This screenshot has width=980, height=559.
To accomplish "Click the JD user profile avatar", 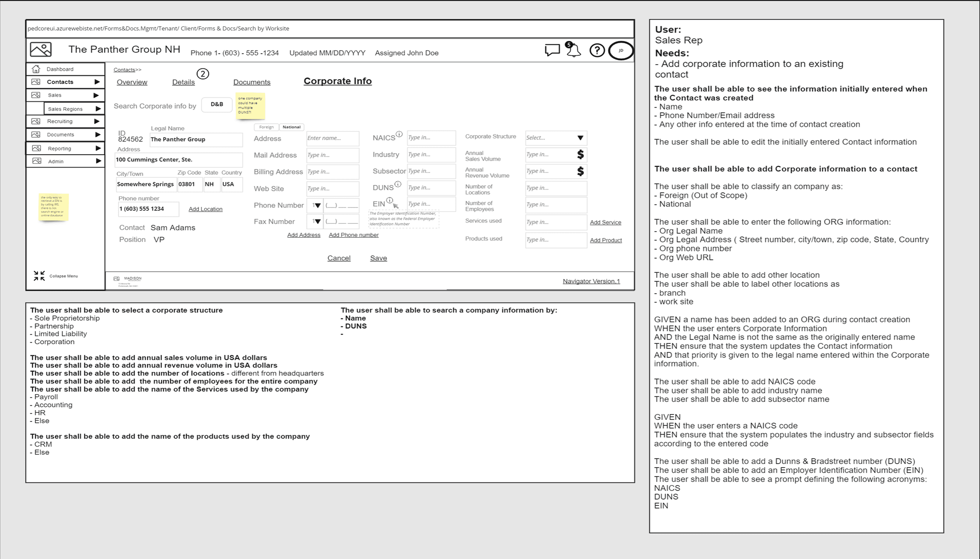I will (x=621, y=50).
